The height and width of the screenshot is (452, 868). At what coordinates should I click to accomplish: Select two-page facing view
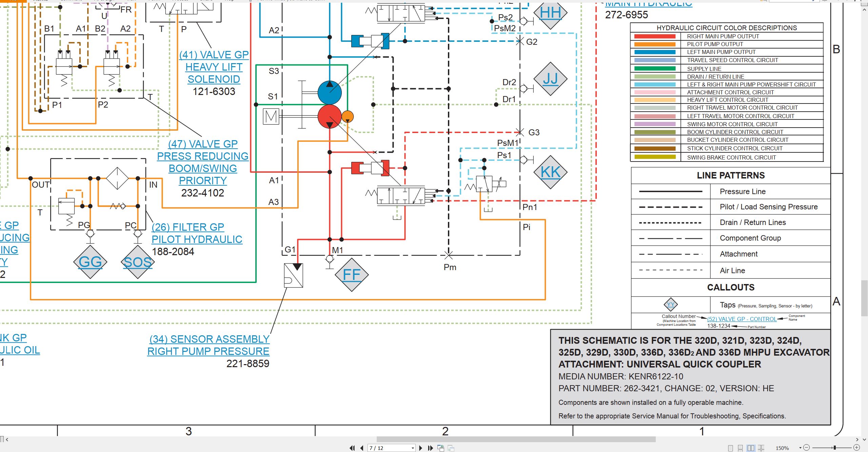pyautogui.click(x=751, y=448)
